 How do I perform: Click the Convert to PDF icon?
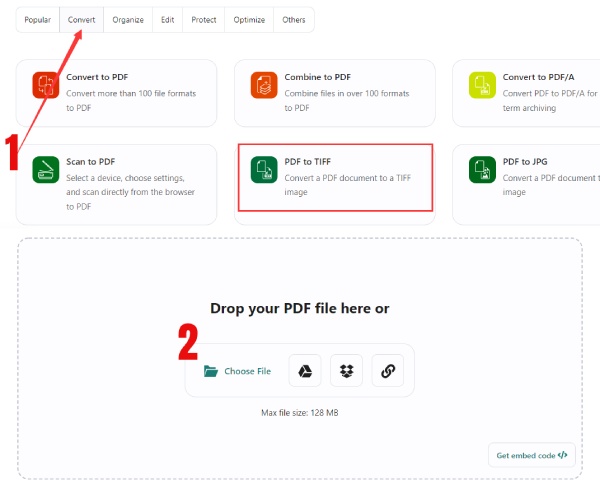(46, 85)
